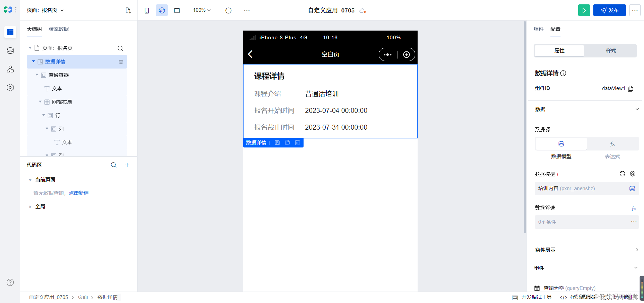Choose 数据模型 as data source
Image resolution: width=644 pixels, height=303 pixels.
click(x=561, y=144)
